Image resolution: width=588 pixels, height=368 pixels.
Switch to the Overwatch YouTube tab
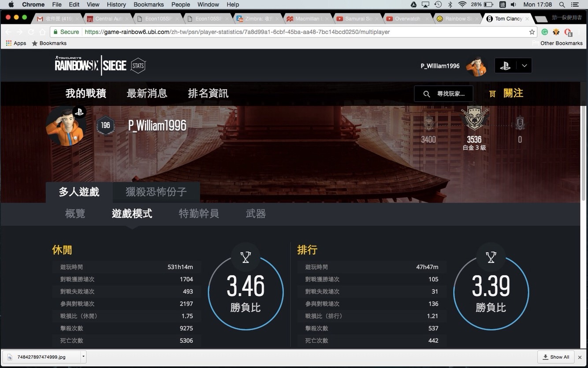[407, 19]
